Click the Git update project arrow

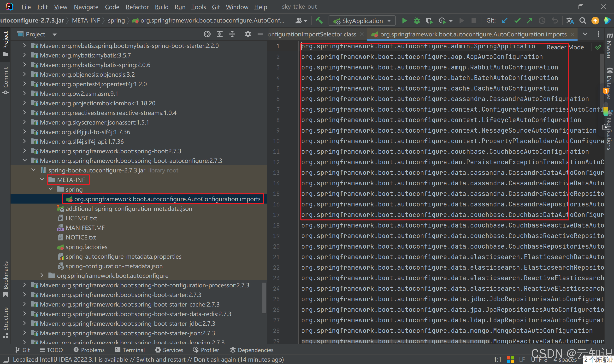[505, 21]
